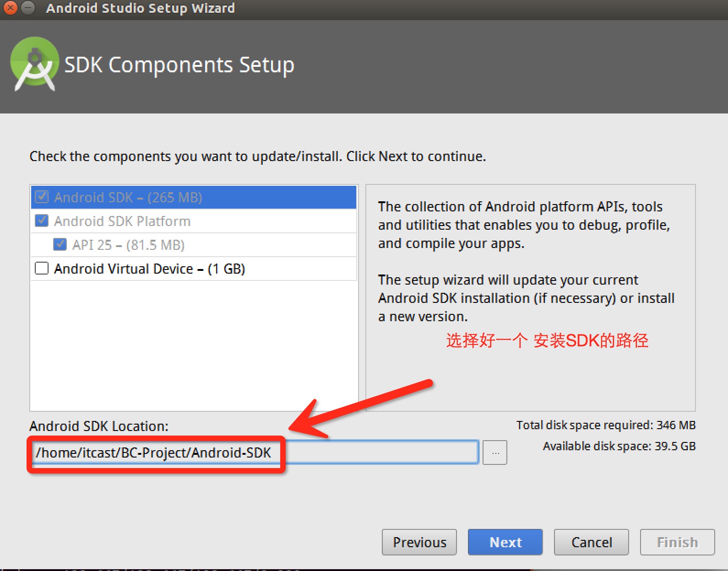Toggle the Android SDK checkbox
728x571 pixels.
coord(42,197)
